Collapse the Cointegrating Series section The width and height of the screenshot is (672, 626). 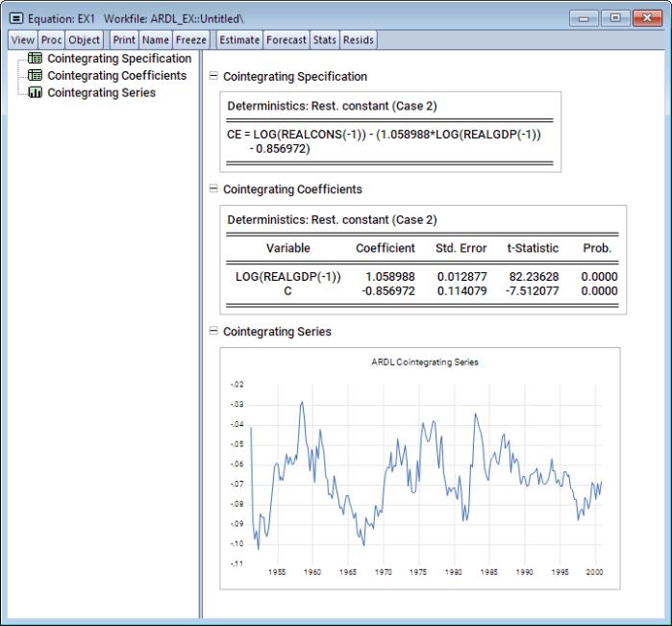tap(212, 332)
